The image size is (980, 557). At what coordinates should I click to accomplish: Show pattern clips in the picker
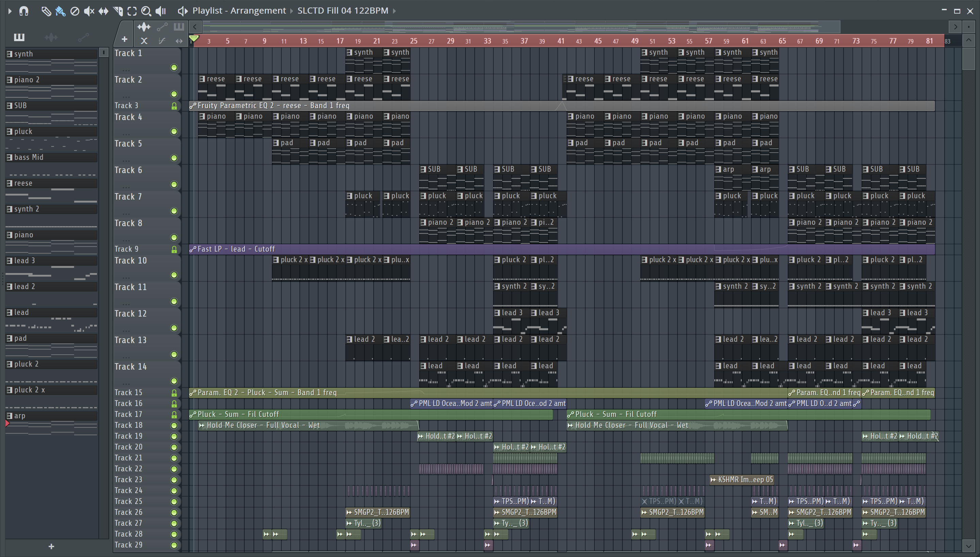pyautogui.click(x=19, y=37)
